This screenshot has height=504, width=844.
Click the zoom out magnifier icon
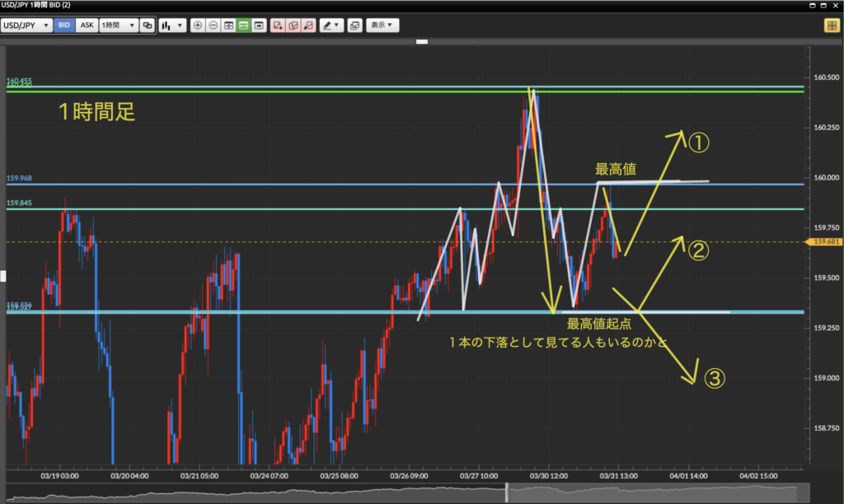[213, 26]
